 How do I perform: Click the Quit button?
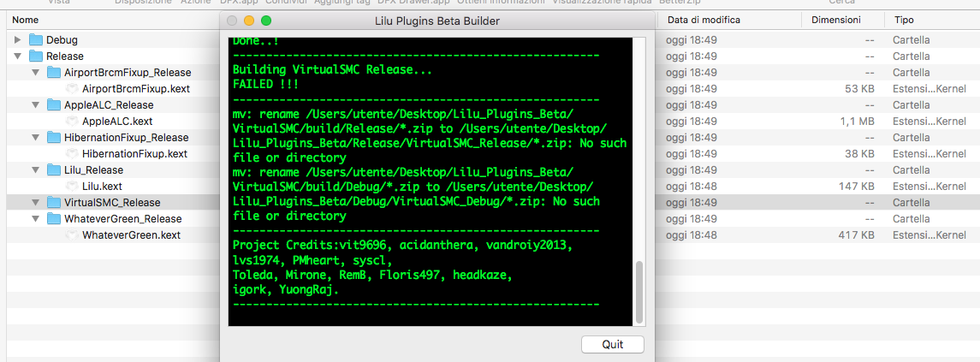[x=613, y=344]
